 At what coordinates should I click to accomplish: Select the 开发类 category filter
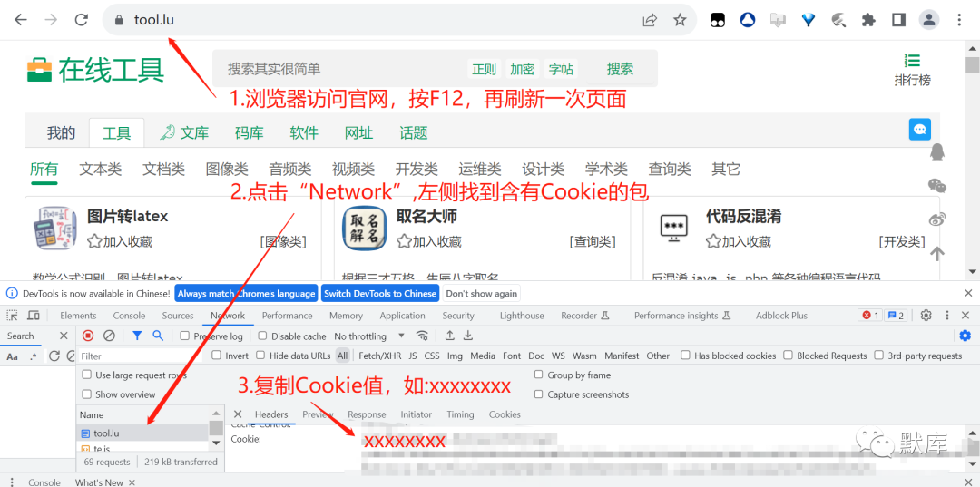point(416,170)
